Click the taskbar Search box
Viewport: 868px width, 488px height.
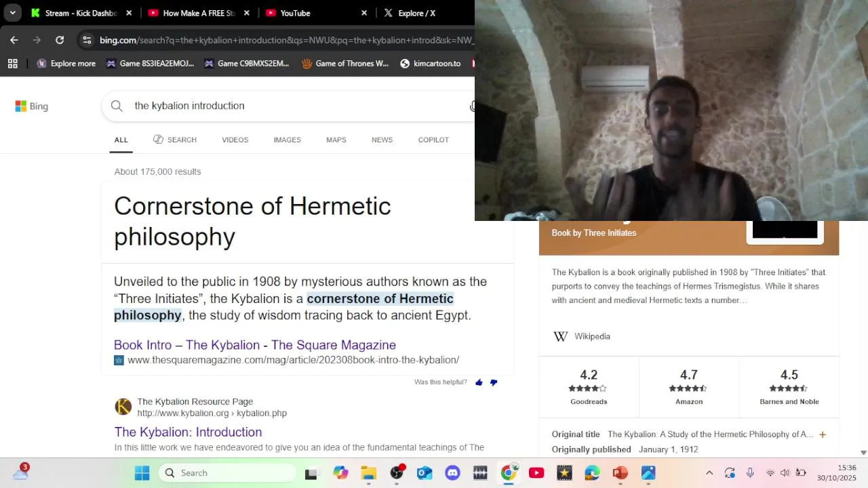coord(227,473)
